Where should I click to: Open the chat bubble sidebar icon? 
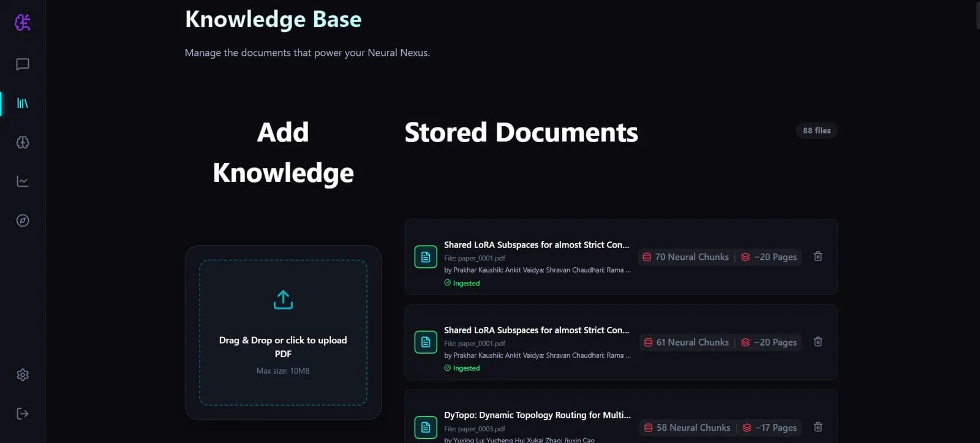23,64
